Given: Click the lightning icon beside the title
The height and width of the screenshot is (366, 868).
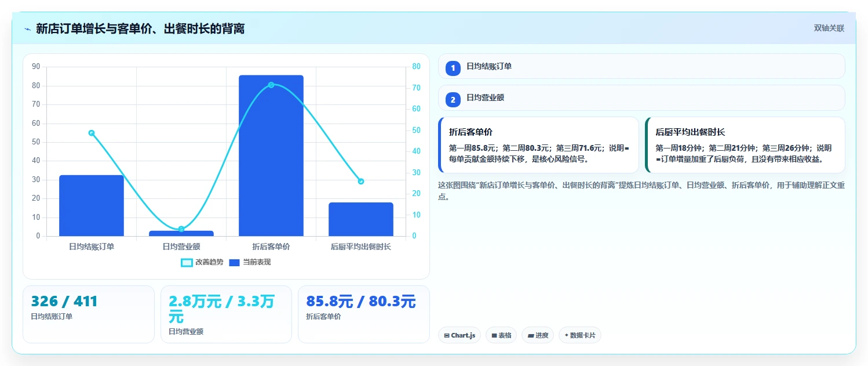Looking at the screenshot, I should click(x=27, y=29).
